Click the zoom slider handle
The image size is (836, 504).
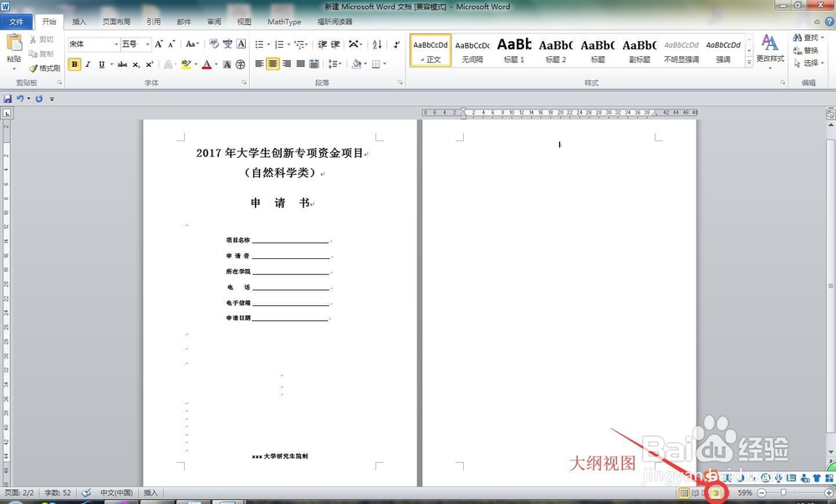click(783, 493)
